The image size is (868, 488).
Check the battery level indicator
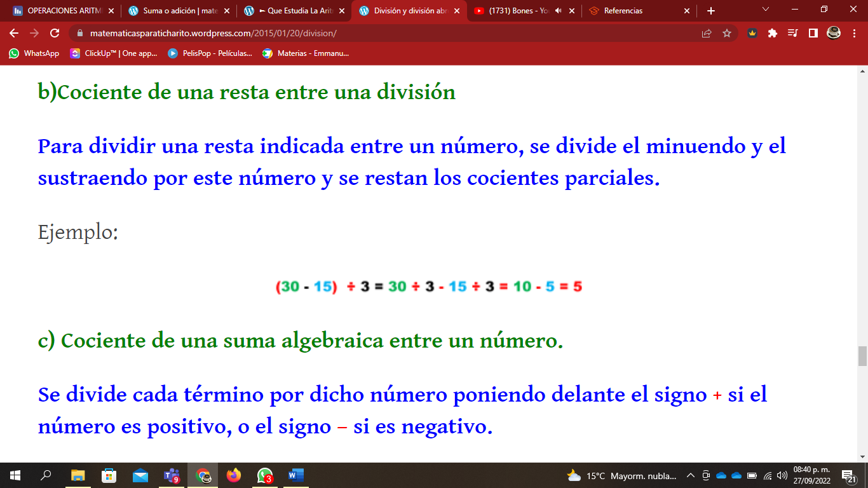click(751, 476)
